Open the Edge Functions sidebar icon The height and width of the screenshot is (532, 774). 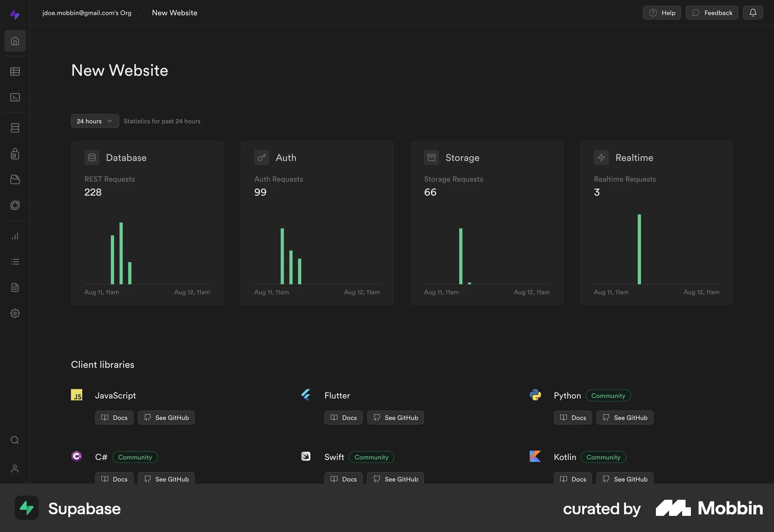[15, 206]
